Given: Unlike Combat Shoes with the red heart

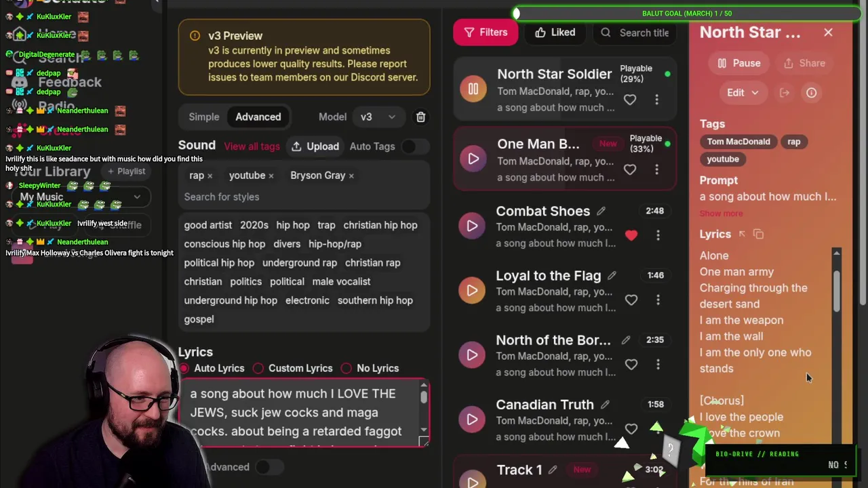Looking at the screenshot, I should pos(631,235).
